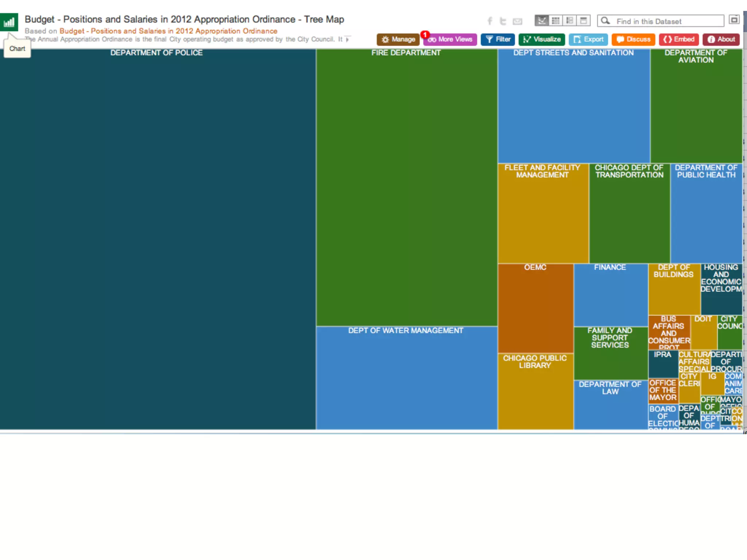Open the parent Budget dataset link

(x=168, y=31)
